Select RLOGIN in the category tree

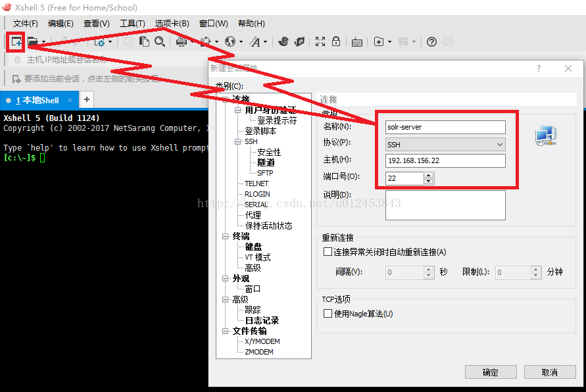tap(257, 194)
